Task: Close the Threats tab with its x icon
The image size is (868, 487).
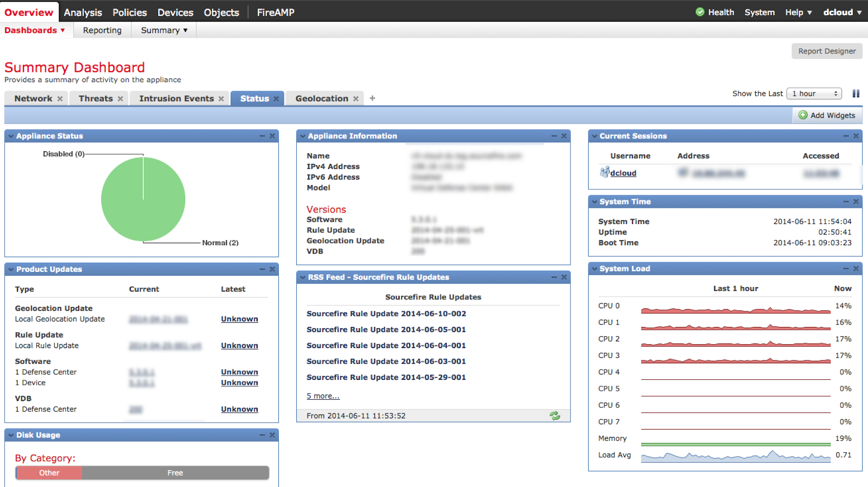Action: 120,98
